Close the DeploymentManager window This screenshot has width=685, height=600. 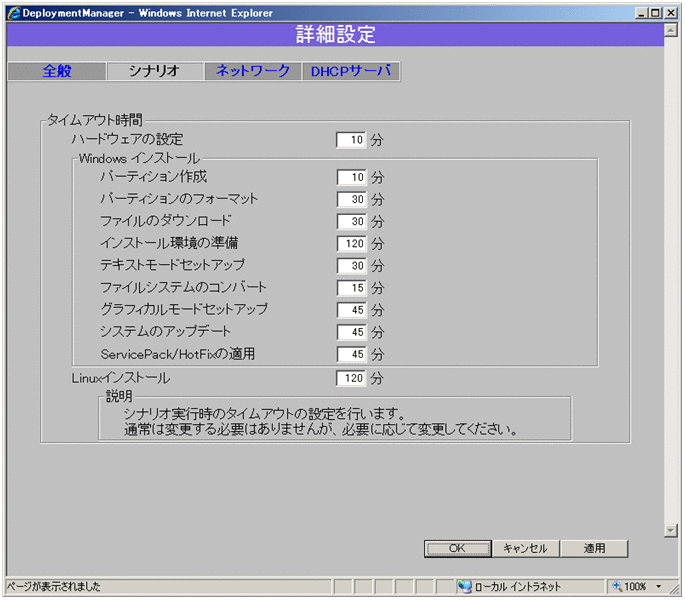tap(671, 13)
